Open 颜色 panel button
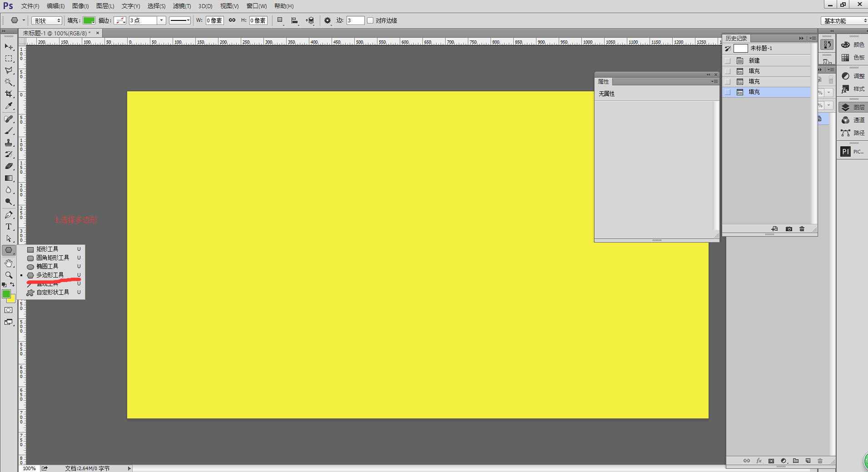The height and width of the screenshot is (472, 868). pos(853,45)
